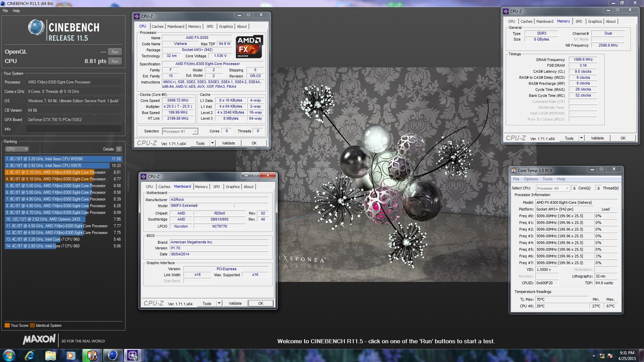Click OK in CPU-Z Memory window
644x362 pixels.
tap(623, 138)
